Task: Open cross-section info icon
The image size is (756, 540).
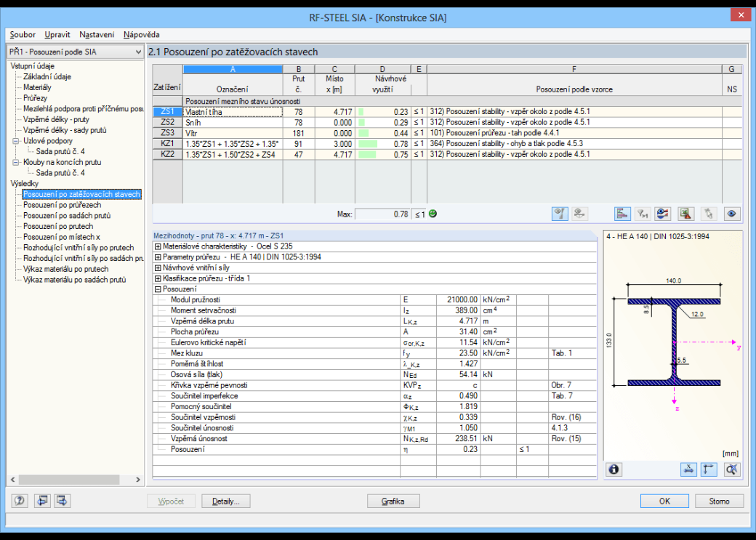Action: point(614,469)
